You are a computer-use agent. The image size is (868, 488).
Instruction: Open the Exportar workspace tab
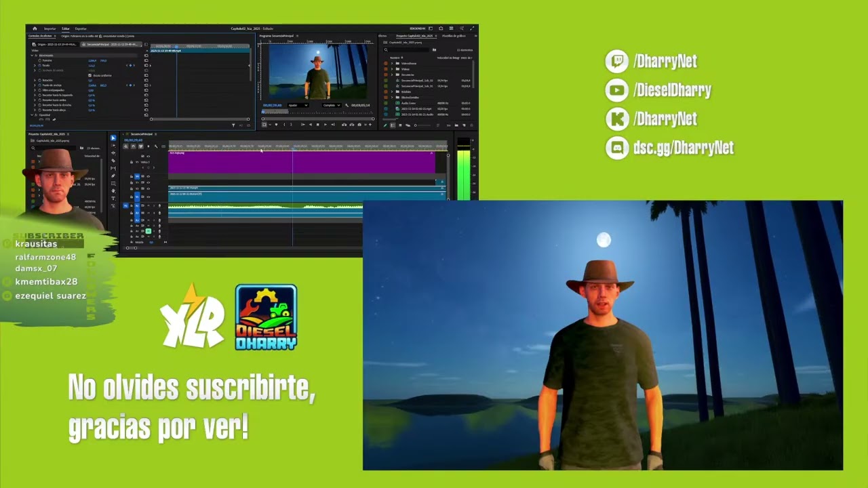[81, 28]
